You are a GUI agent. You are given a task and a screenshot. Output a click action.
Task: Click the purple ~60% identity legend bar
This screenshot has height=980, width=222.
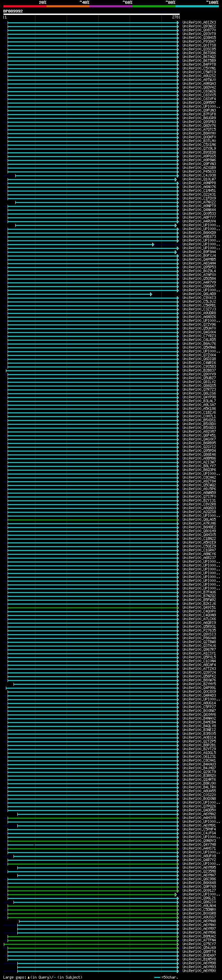111,6
